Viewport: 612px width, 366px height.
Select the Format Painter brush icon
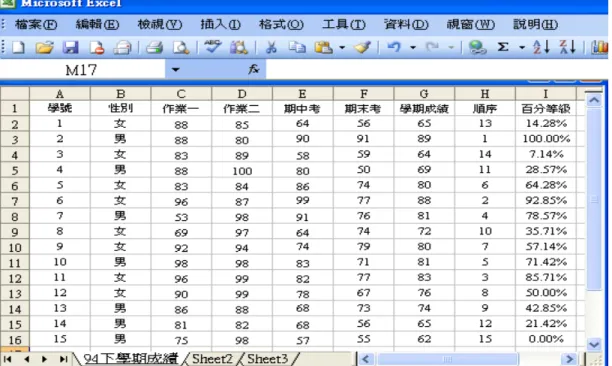tap(362, 47)
